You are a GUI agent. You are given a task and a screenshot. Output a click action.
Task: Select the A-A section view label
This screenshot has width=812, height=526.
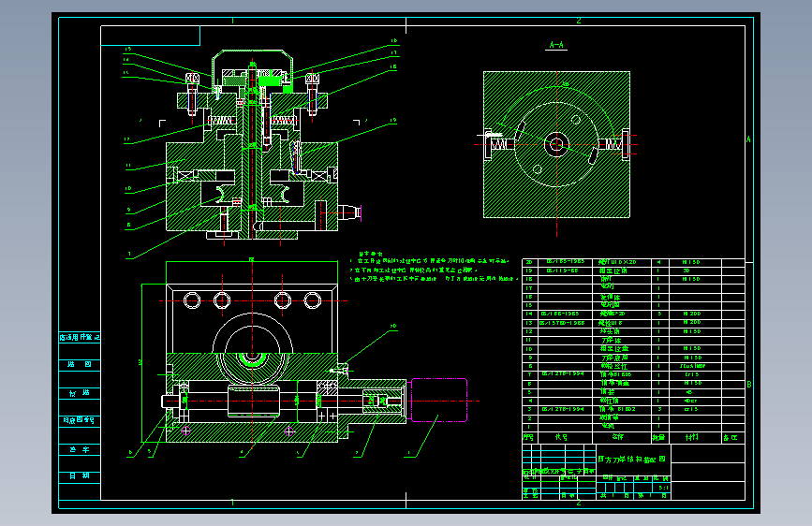coord(556,45)
